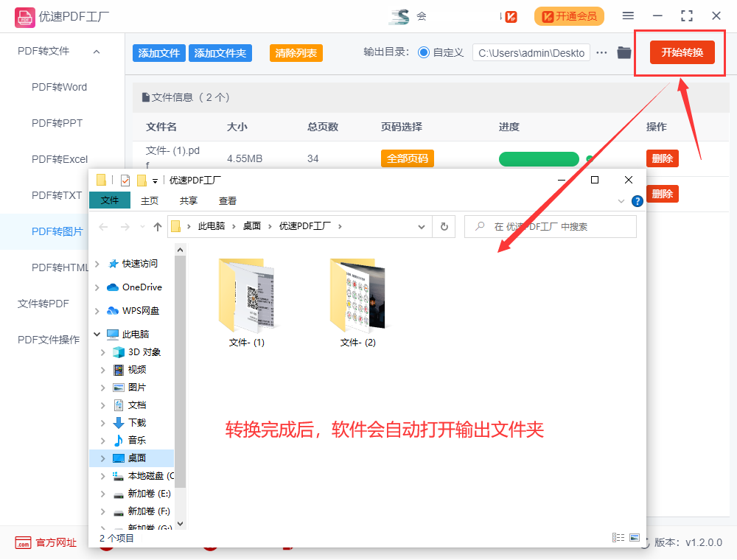Select 下载 folder in navigation pane
737x560 pixels.
pyautogui.click(x=129, y=422)
